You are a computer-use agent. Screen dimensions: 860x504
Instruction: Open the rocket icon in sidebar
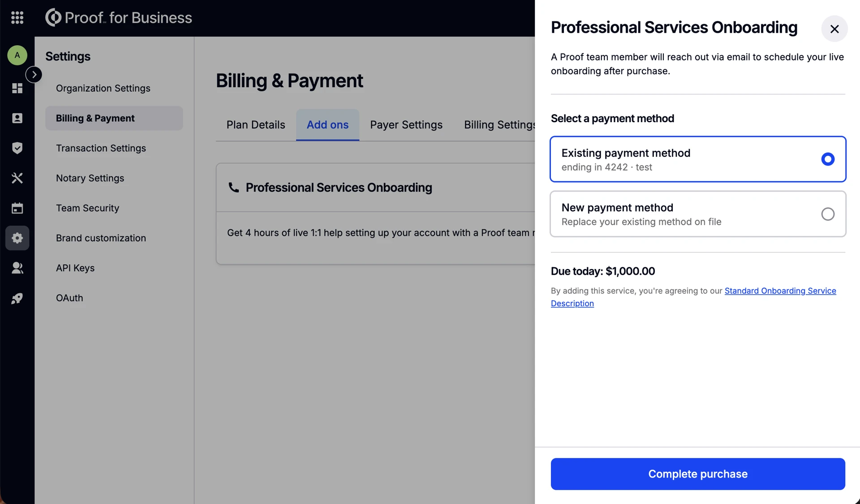tap(17, 298)
